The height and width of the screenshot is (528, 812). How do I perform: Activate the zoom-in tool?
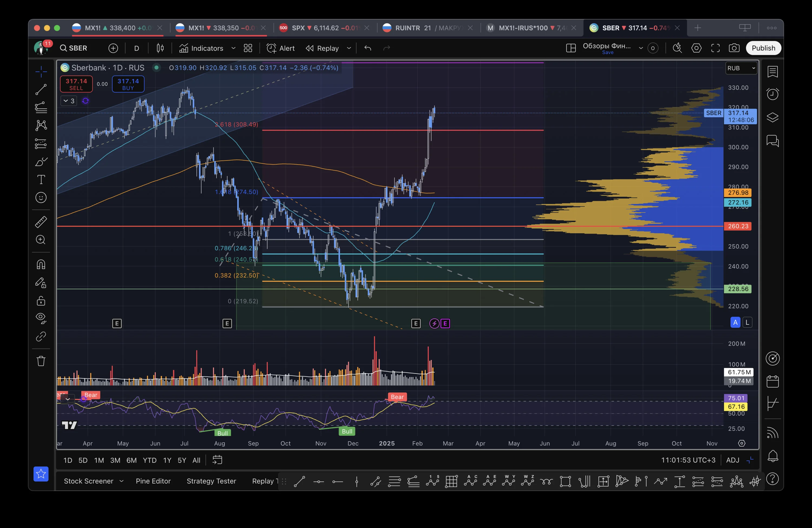tap(41, 240)
